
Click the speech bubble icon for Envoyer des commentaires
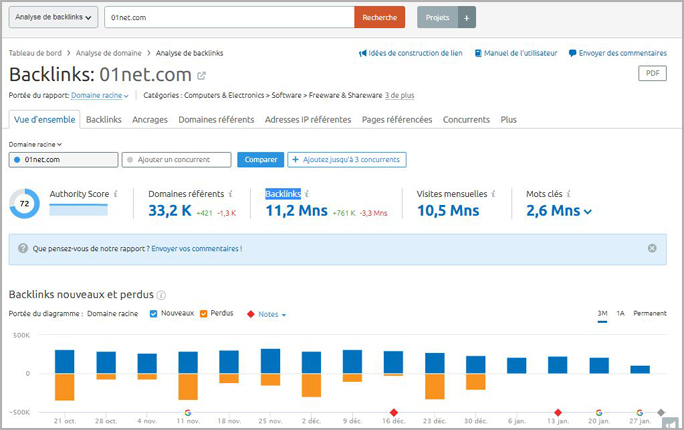tap(572, 53)
